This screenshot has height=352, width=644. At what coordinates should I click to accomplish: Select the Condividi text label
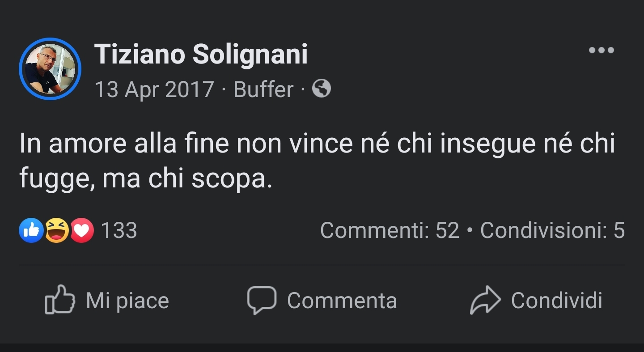(557, 301)
